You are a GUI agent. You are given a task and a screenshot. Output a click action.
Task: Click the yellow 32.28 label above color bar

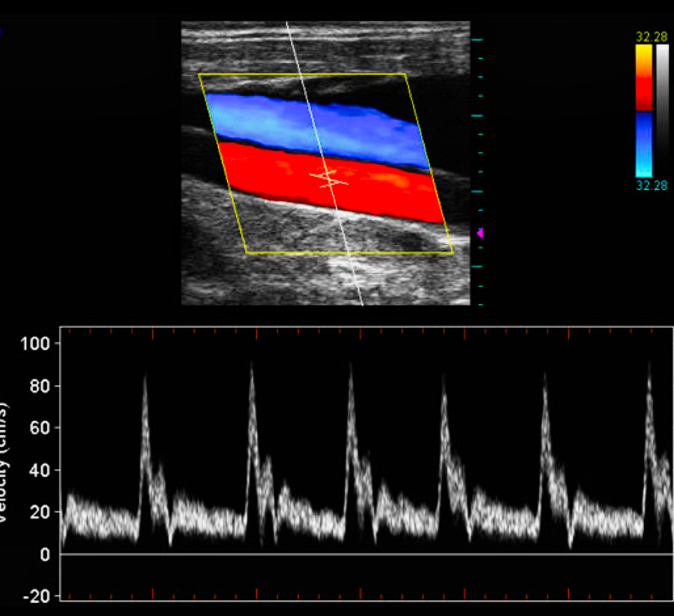650,36
